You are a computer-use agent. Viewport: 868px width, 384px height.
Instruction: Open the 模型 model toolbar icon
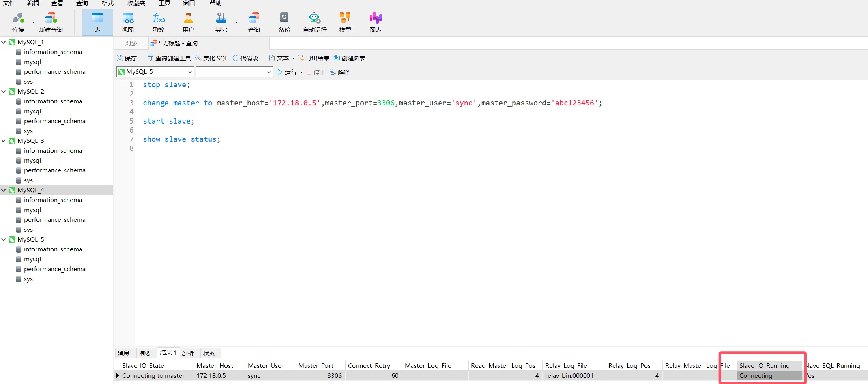pyautogui.click(x=345, y=22)
